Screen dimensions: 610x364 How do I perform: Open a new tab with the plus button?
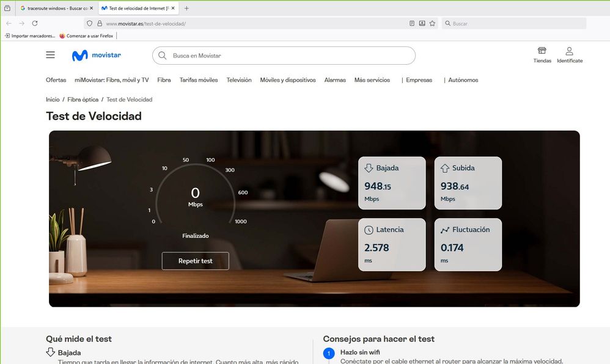[x=186, y=8]
